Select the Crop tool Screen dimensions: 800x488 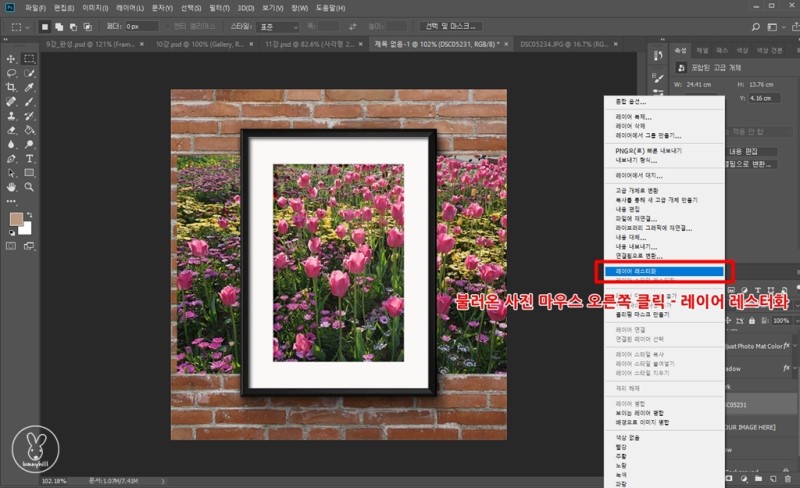(11, 87)
